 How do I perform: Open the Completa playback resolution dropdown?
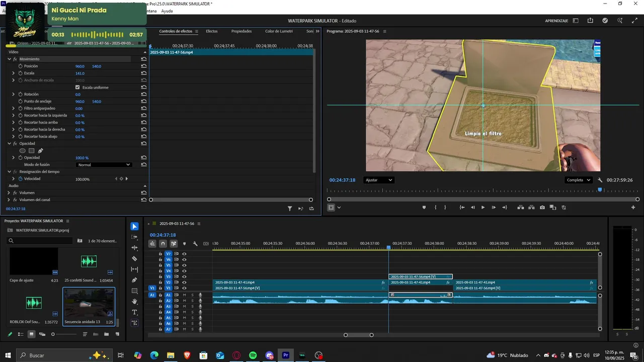(578, 180)
